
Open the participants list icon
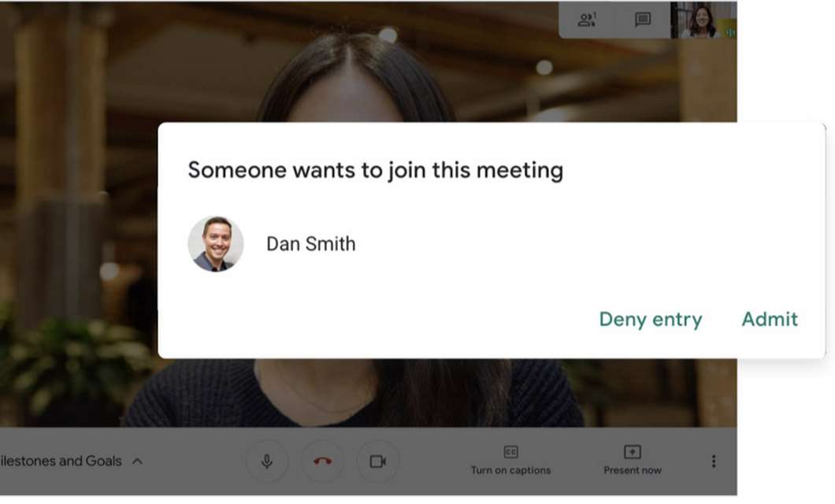(587, 20)
